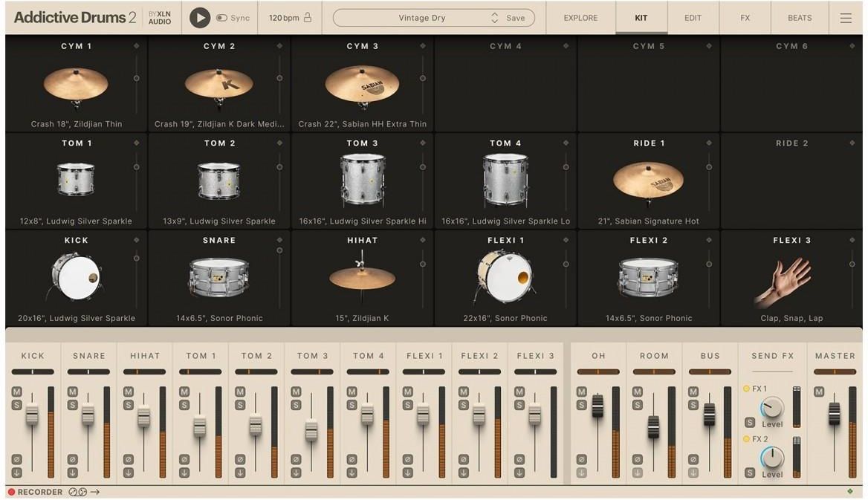Open CYM 3 kitpiece diamond menu
Viewport: 868px width, 500px height.
pos(422,46)
